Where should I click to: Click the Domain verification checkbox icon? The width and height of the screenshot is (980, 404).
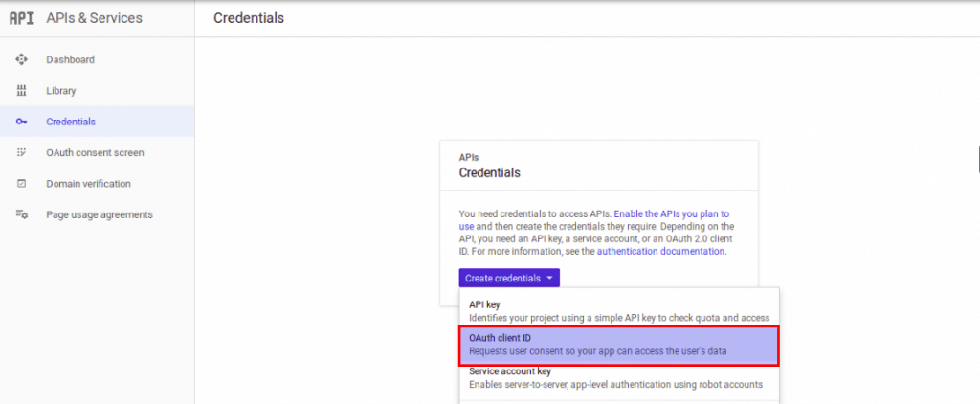[x=21, y=184]
